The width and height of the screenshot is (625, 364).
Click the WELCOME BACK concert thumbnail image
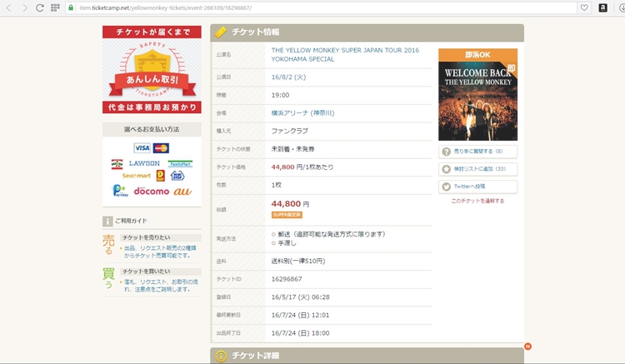(477, 94)
